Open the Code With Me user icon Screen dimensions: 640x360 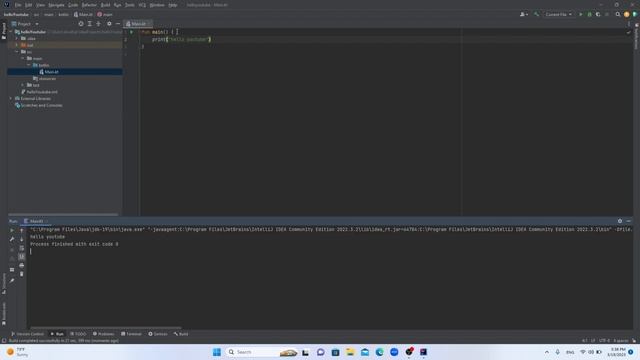tap(523, 14)
